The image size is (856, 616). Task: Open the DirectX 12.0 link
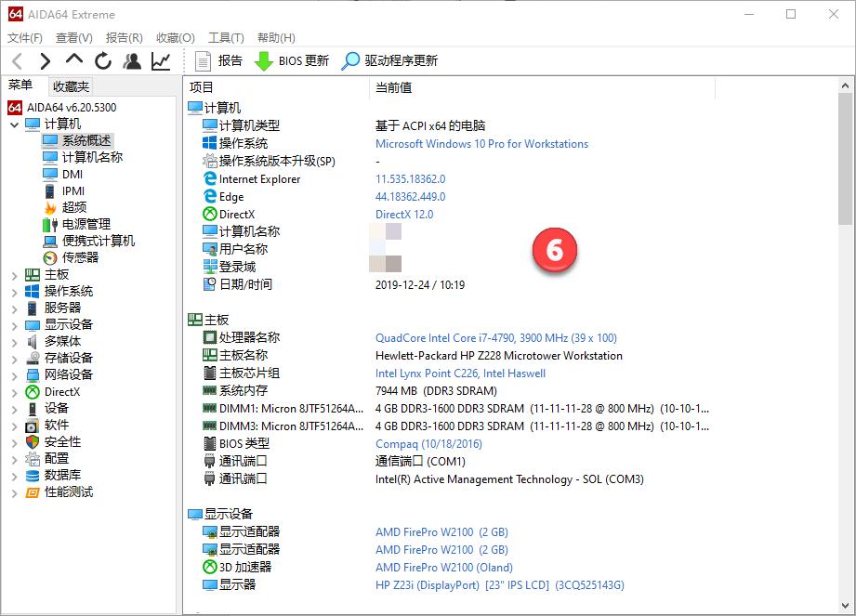404,215
